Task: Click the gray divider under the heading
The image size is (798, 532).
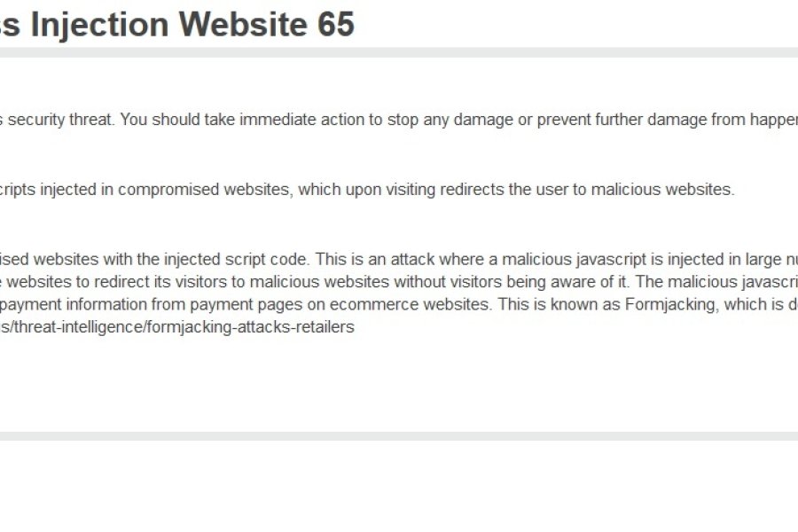Action: pos(399,52)
